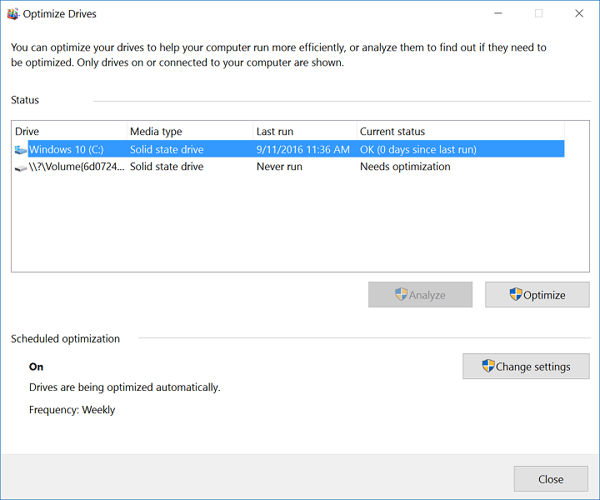The image size is (600, 500).
Task: Click the Current status column header
Action: [x=392, y=132]
